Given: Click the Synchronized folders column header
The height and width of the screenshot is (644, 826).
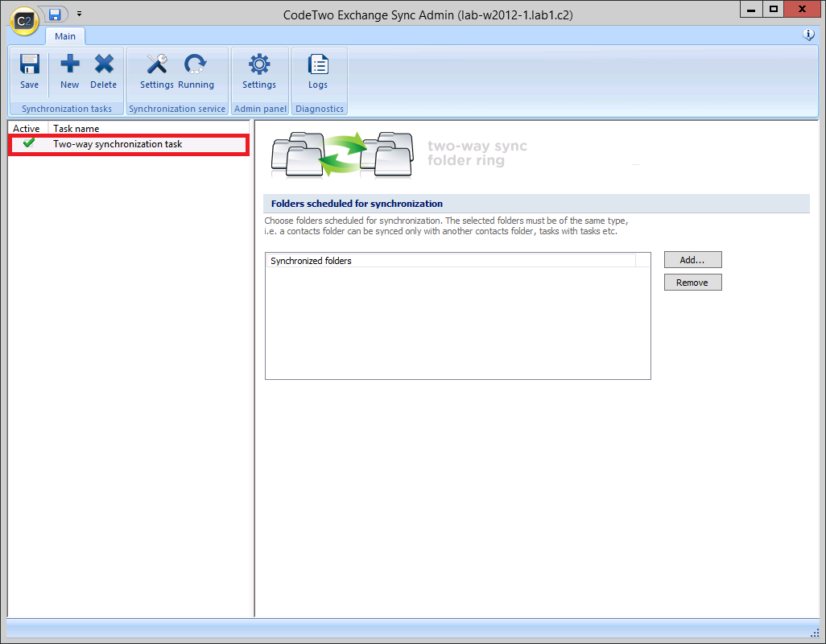Looking at the screenshot, I should 451,261.
